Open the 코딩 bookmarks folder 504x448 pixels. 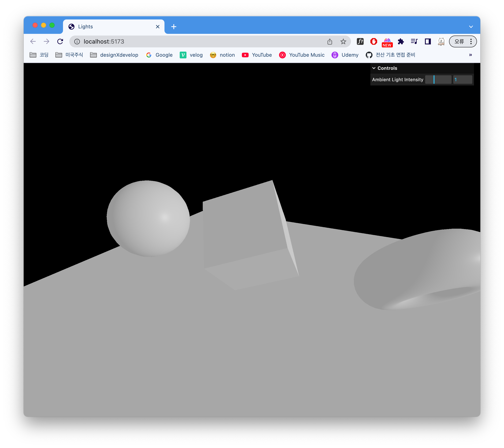click(39, 55)
